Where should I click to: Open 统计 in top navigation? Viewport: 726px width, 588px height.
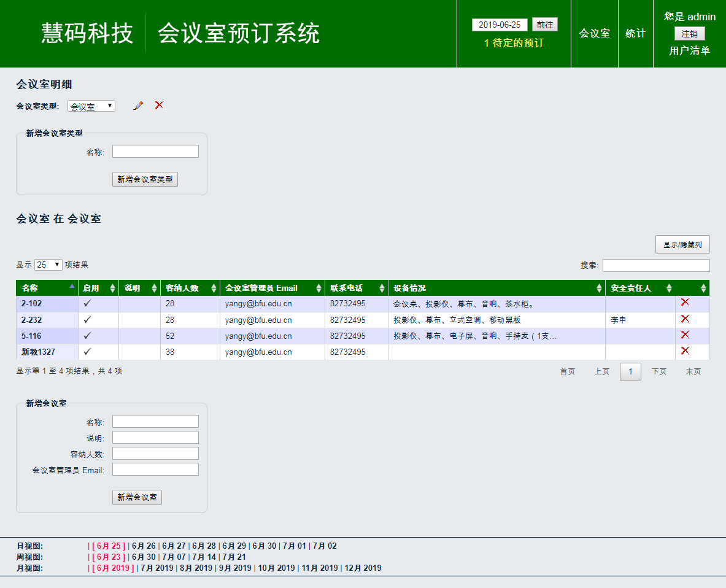[x=635, y=34]
